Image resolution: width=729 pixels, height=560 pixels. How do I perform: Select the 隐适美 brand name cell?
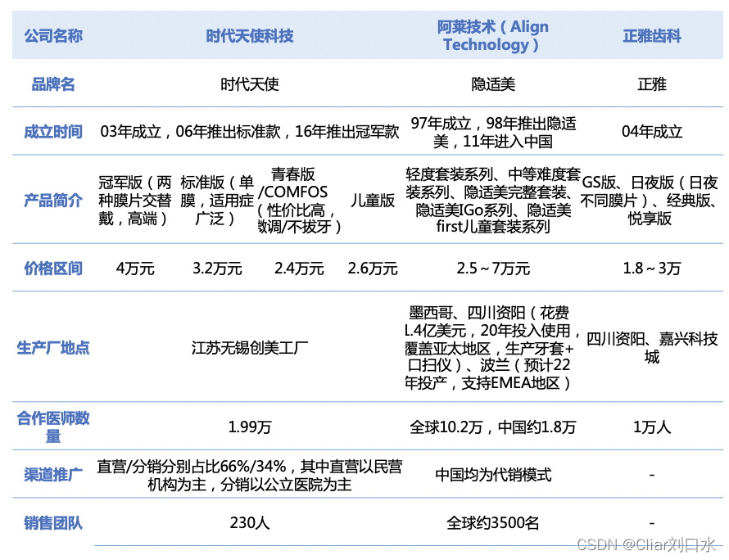click(x=493, y=84)
